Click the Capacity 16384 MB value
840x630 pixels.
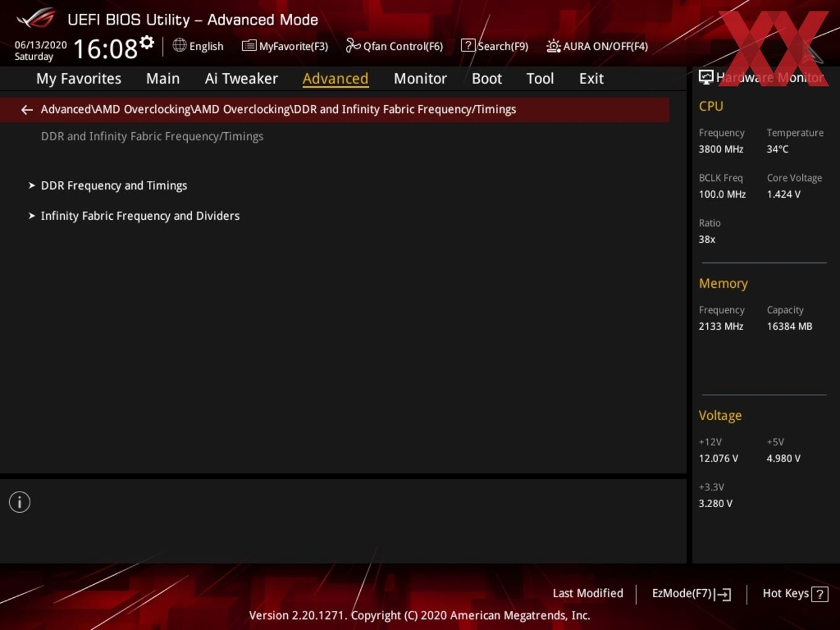click(x=789, y=326)
